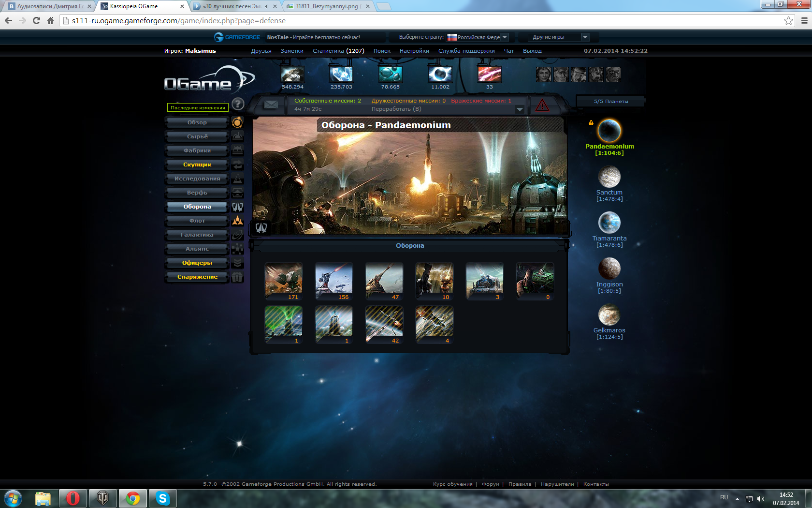Expand the fleet missions dropdown arrow
812x508 pixels.
pyautogui.click(x=520, y=109)
